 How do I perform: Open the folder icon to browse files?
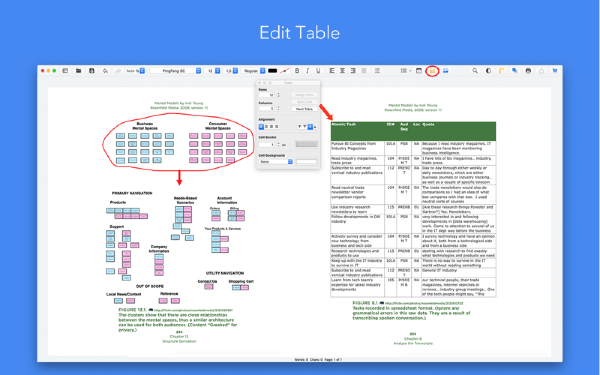click(x=78, y=71)
